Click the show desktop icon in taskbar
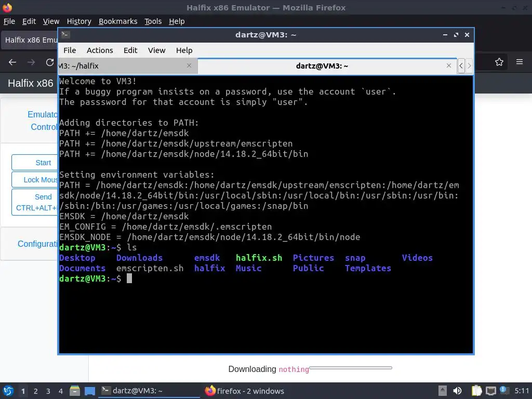 [x=90, y=391]
